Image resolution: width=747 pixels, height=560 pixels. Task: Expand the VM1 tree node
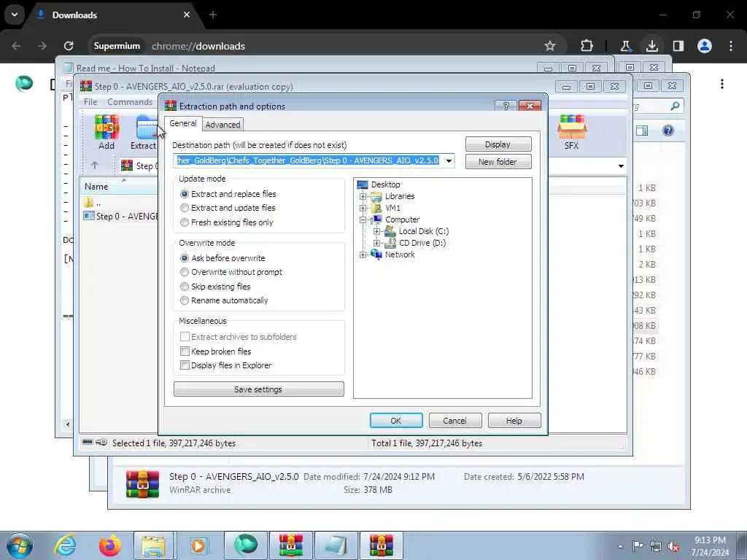coord(363,208)
